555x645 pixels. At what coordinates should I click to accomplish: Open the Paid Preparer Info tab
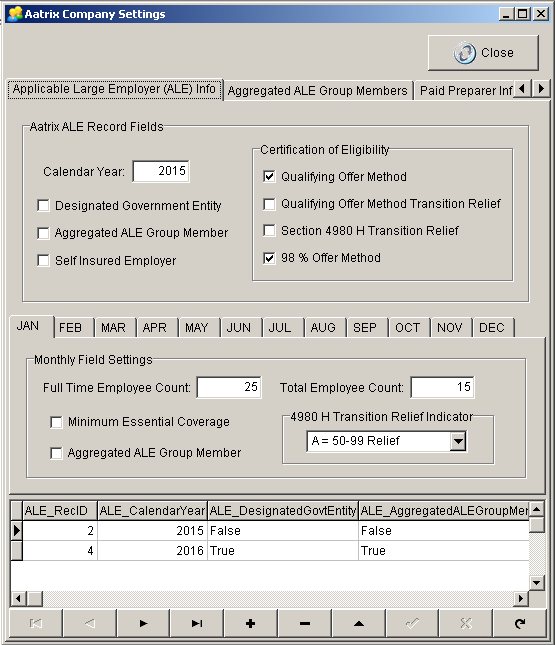465,90
